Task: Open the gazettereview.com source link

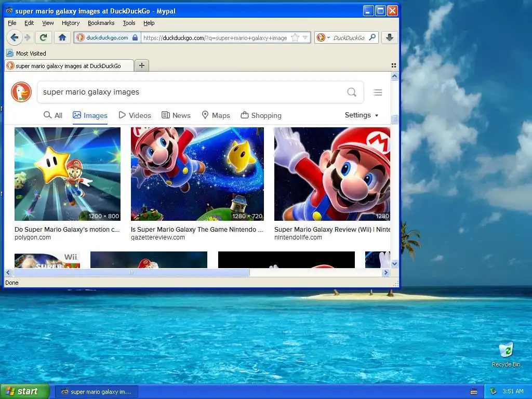Action: pyautogui.click(x=158, y=237)
